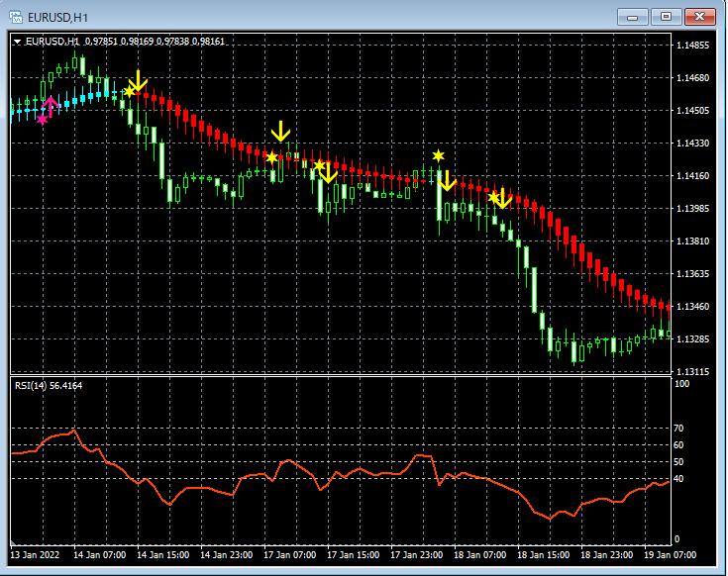Open the chart dropdown triangle beside EURUSD,H1

tap(17, 42)
